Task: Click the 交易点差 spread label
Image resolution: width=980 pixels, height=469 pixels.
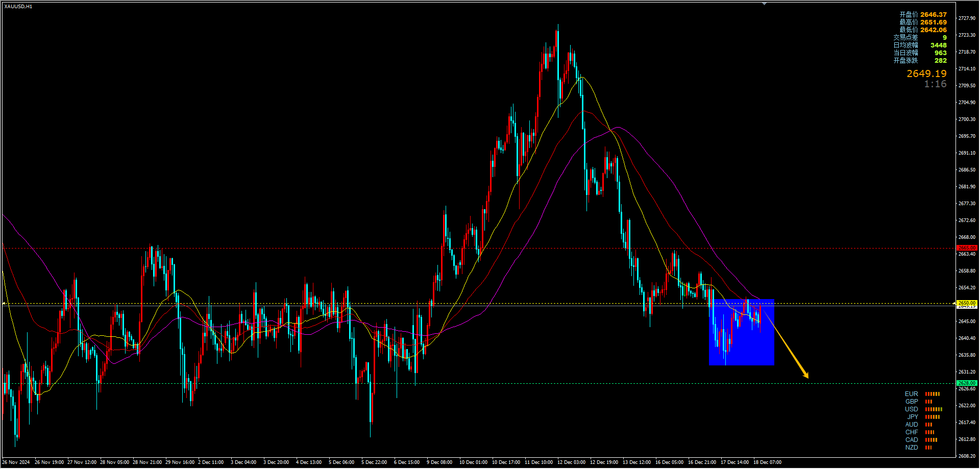Action: click(x=905, y=38)
